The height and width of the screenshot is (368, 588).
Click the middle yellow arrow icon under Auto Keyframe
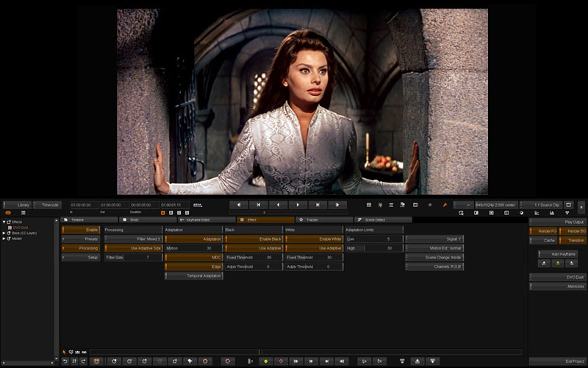click(557, 263)
